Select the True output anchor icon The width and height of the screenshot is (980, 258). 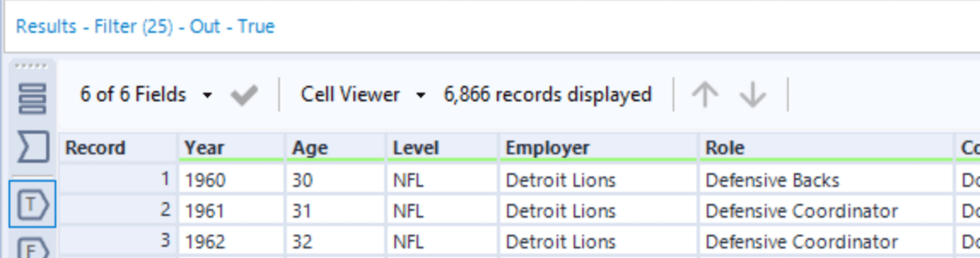tap(32, 204)
